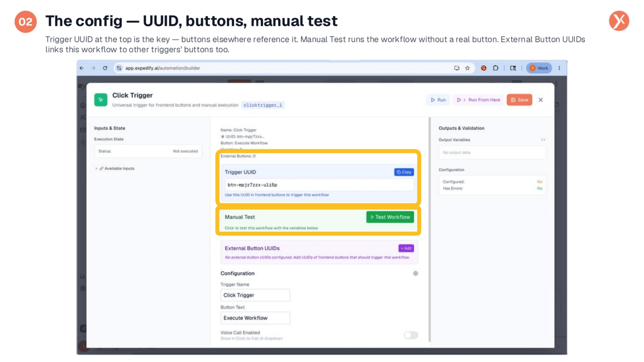644x362 pixels.
Task: Click the Home icon in the background sidebar
Action: pos(83,105)
